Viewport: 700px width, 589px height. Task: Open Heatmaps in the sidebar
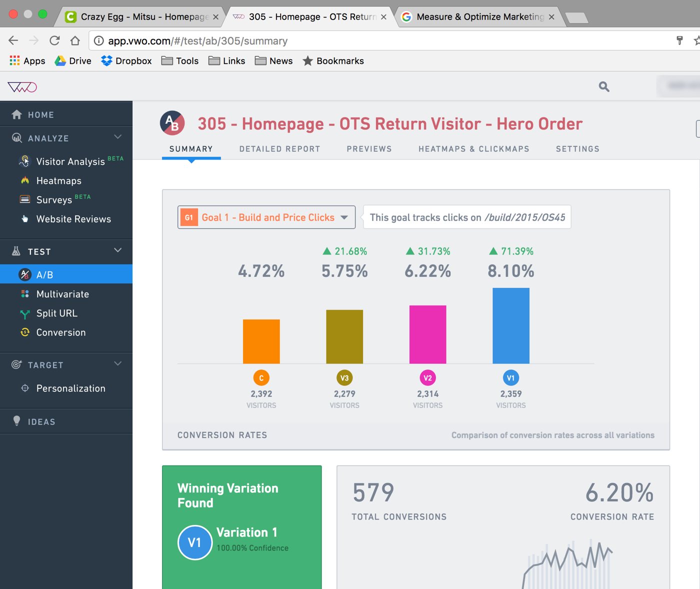[x=59, y=180]
